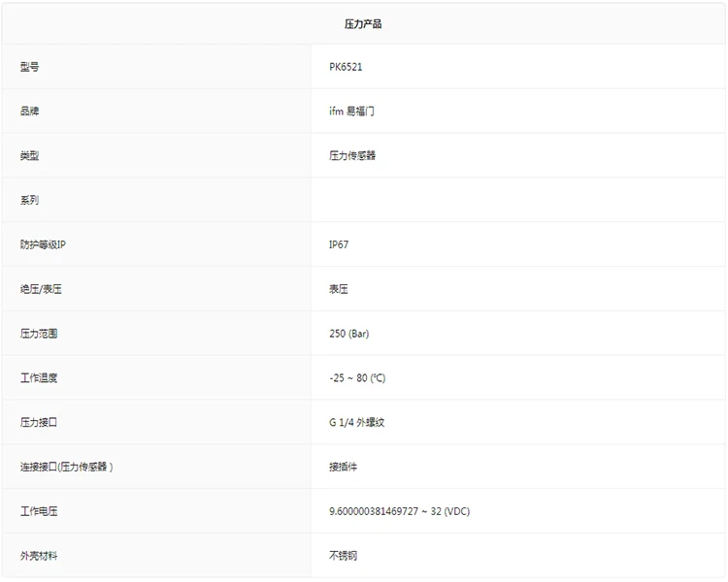
Task: Select the model value PK6521
Action: 346,67
